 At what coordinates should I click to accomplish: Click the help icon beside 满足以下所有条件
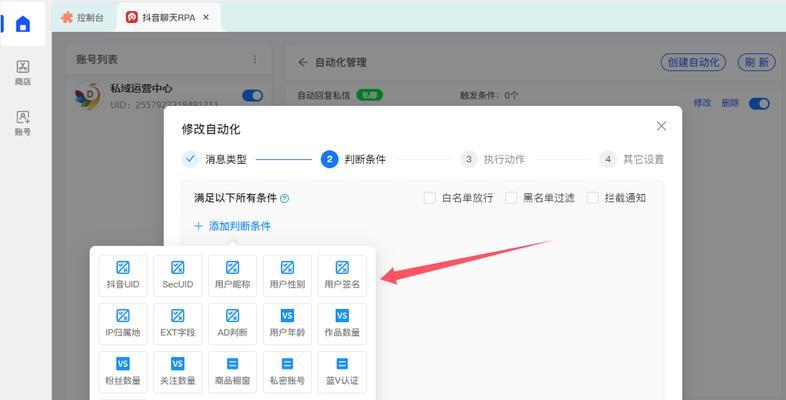tap(284, 198)
